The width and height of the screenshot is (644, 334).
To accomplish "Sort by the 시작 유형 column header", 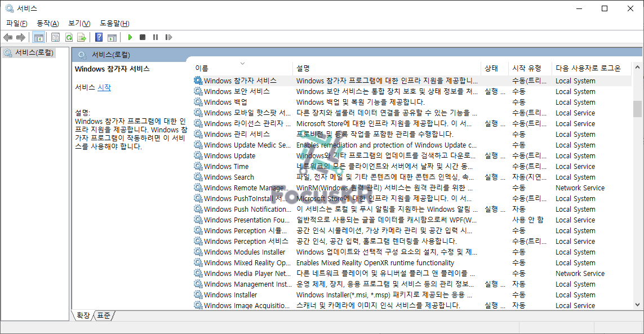I will [530, 68].
